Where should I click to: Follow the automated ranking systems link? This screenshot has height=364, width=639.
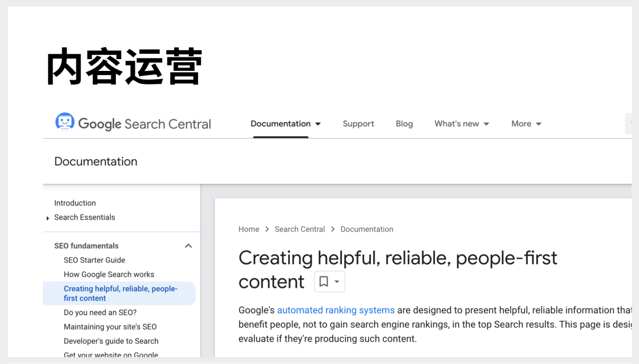coord(335,310)
